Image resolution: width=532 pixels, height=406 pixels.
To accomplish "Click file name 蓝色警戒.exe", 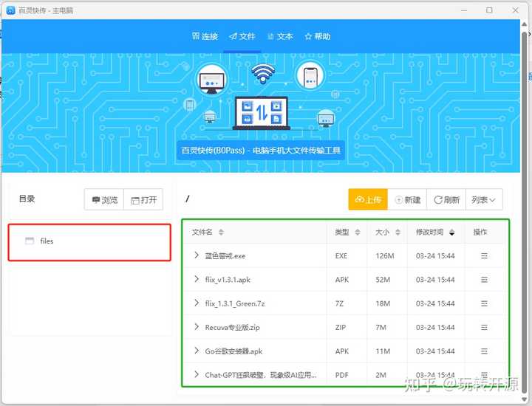I will point(225,256).
